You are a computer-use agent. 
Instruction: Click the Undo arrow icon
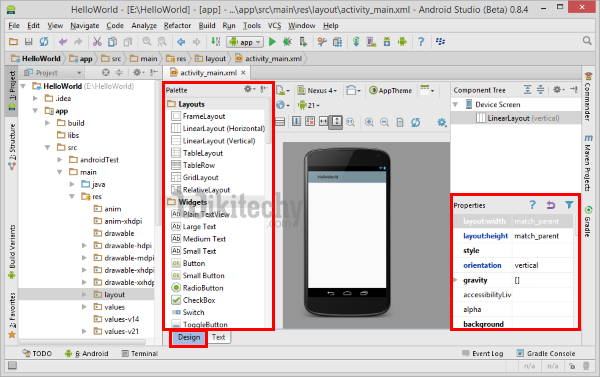click(x=63, y=42)
